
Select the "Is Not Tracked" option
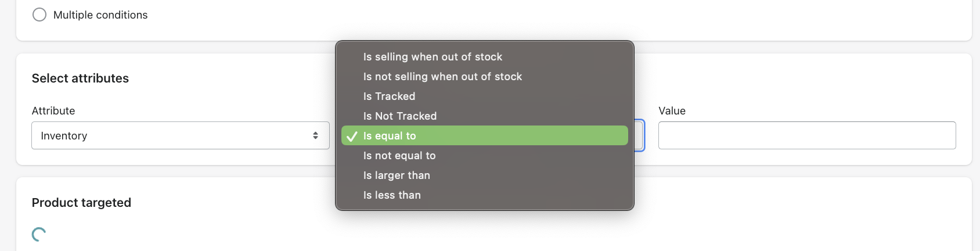point(399,116)
